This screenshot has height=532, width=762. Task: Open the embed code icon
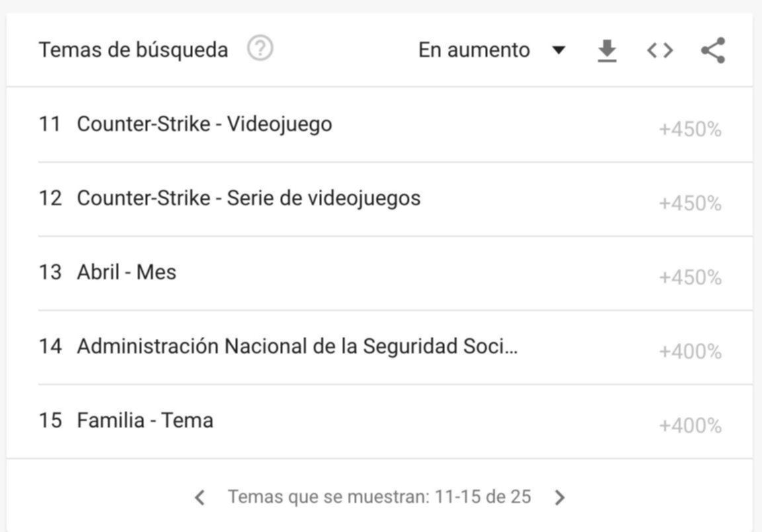659,50
